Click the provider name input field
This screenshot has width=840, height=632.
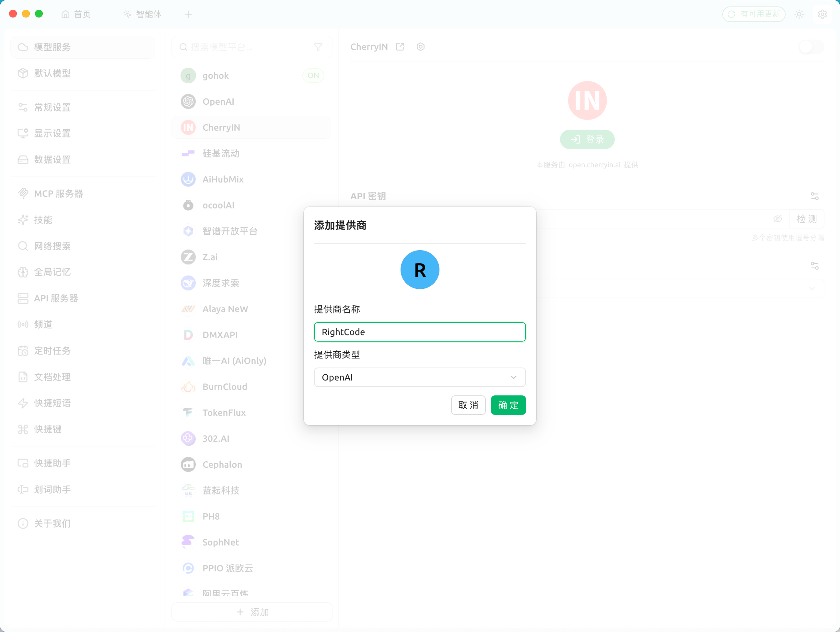point(420,332)
